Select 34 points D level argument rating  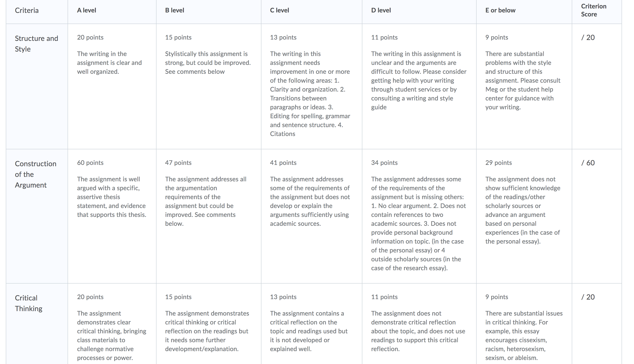419,216
